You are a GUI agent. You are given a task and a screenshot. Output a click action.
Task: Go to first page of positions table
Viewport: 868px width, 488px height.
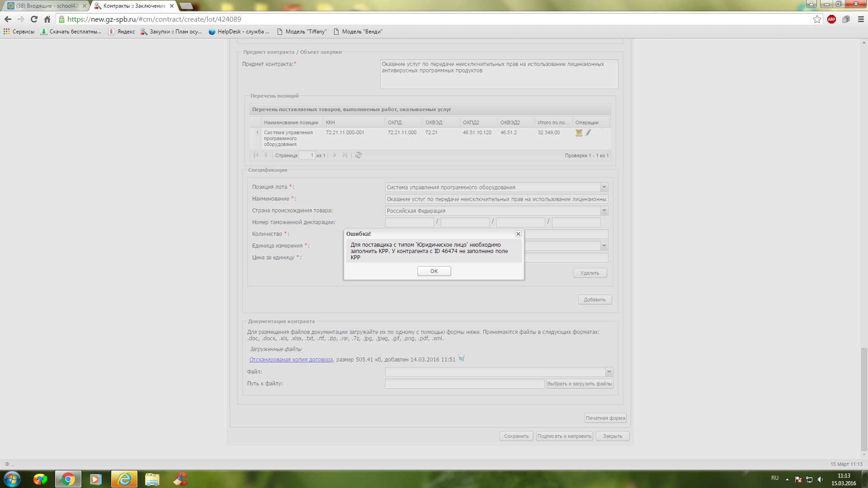pyautogui.click(x=256, y=155)
